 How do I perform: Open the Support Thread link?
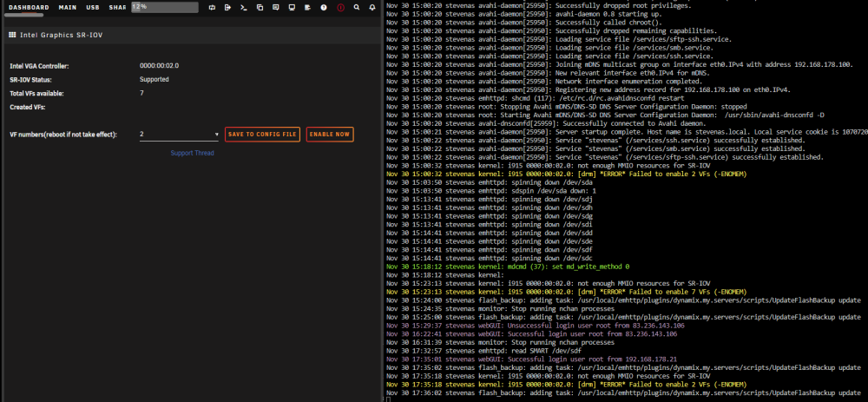click(192, 153)
